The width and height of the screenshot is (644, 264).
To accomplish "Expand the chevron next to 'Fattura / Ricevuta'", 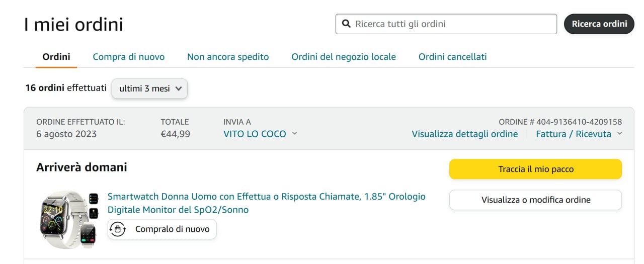I will point(619,133).
